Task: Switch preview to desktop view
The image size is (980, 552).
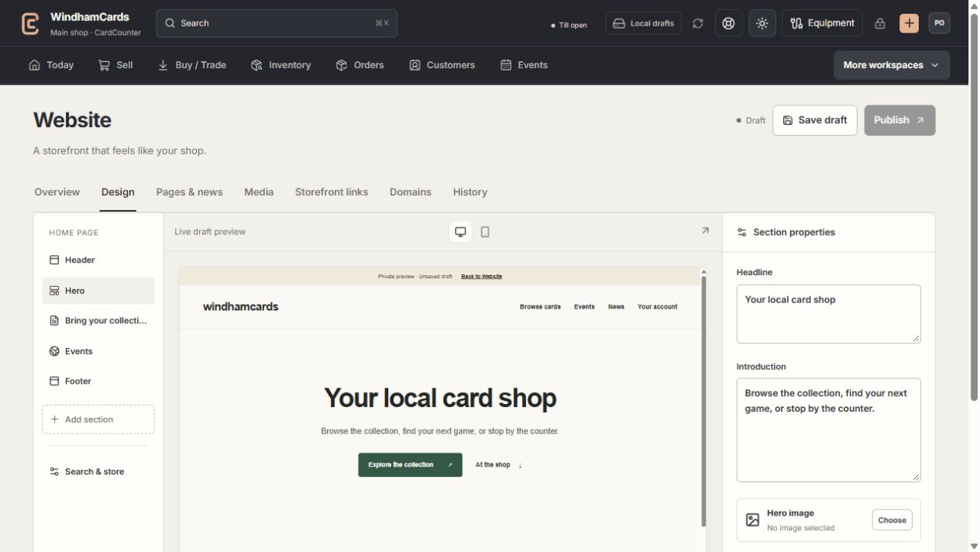Action: 461,232
